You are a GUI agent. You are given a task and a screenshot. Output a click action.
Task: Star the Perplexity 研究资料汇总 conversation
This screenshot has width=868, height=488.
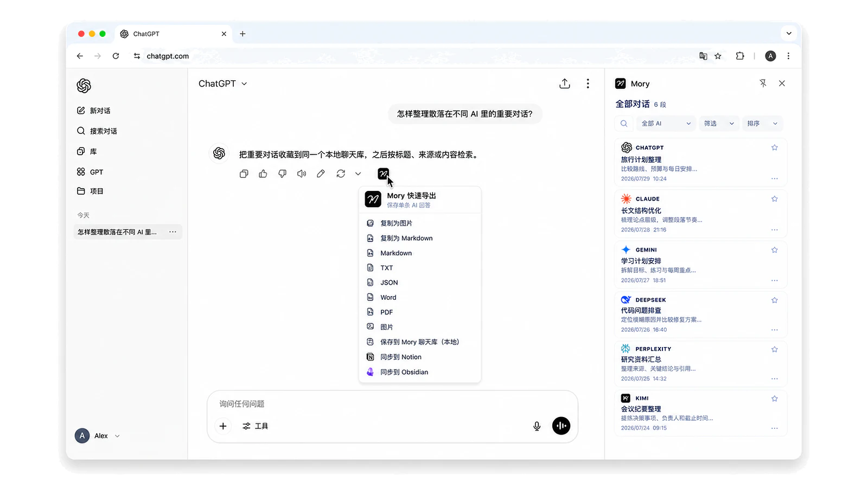tap(775, 349)
